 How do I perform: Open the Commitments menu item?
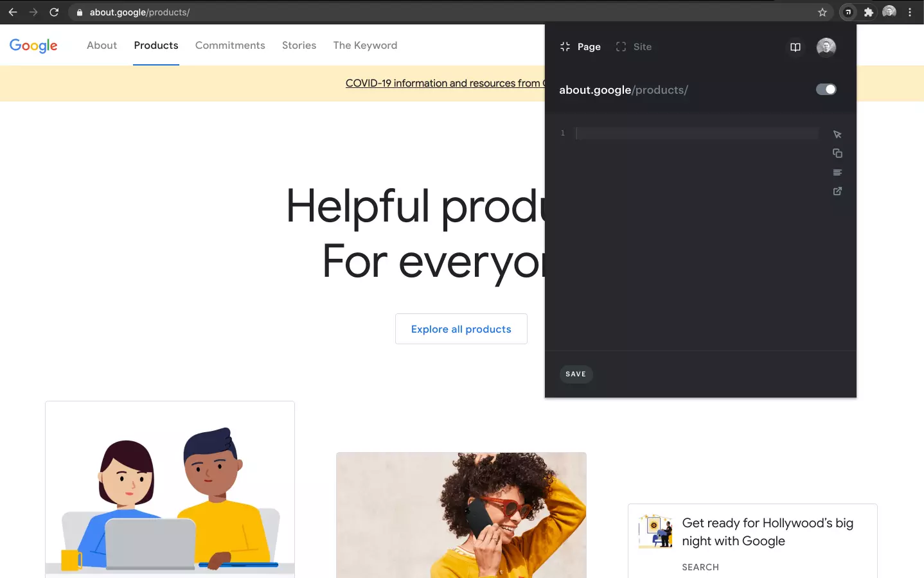pos(230,45)
